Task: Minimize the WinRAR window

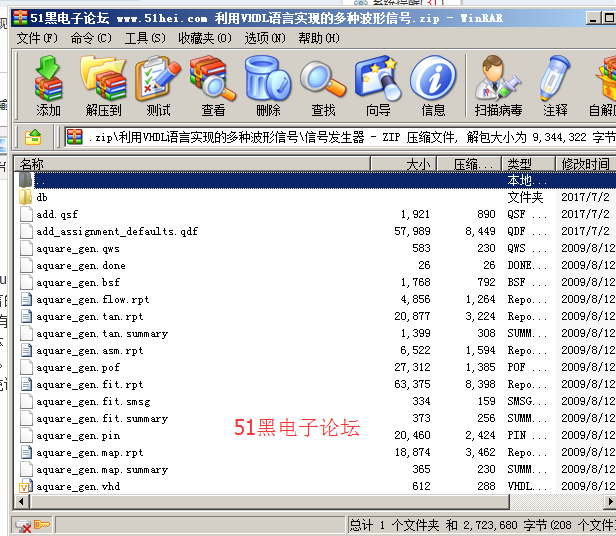Action: [x=593, y=18]
